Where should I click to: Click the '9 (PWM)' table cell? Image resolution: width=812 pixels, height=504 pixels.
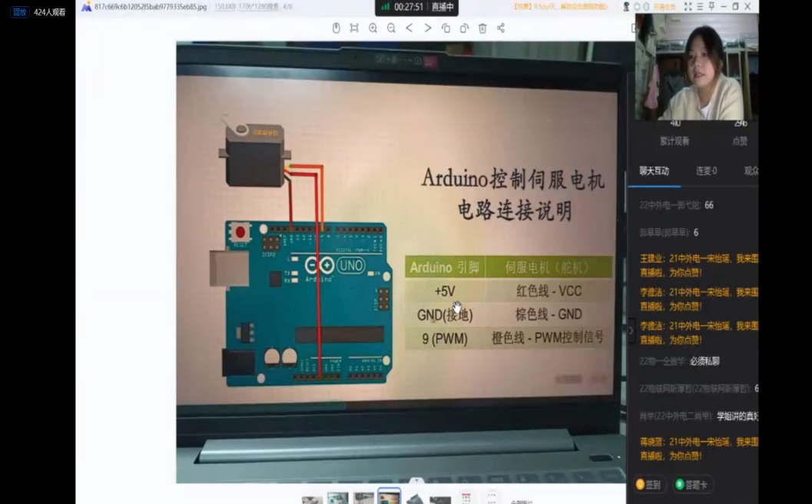coord(445,339)
